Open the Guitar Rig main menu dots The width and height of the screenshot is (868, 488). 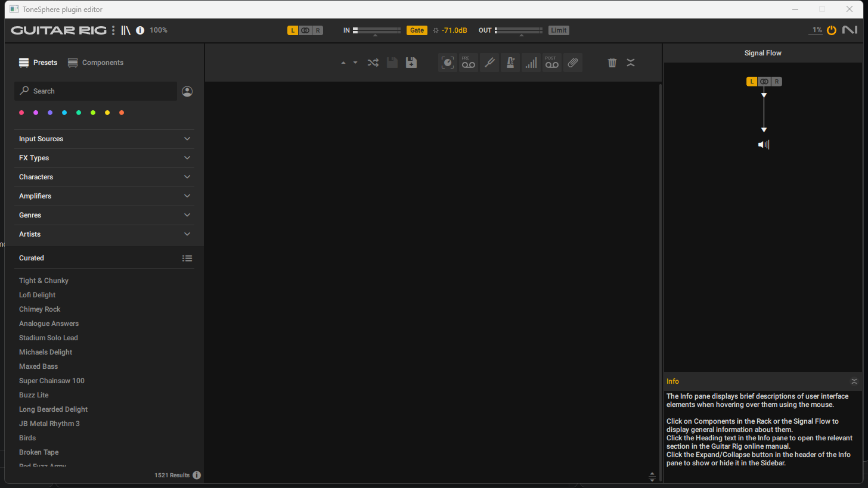click(x=113, y=30)
